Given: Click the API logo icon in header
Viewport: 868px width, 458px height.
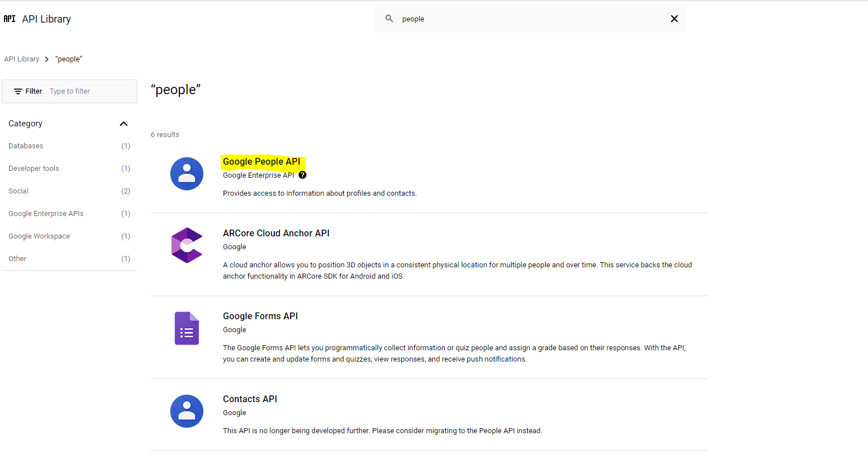Looking at the screenshot, I should point(10,19).
